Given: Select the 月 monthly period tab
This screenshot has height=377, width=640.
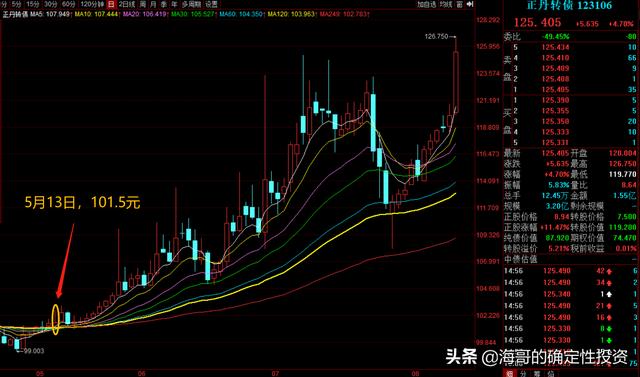Looking at the screenshot, I should click(153, 4).
